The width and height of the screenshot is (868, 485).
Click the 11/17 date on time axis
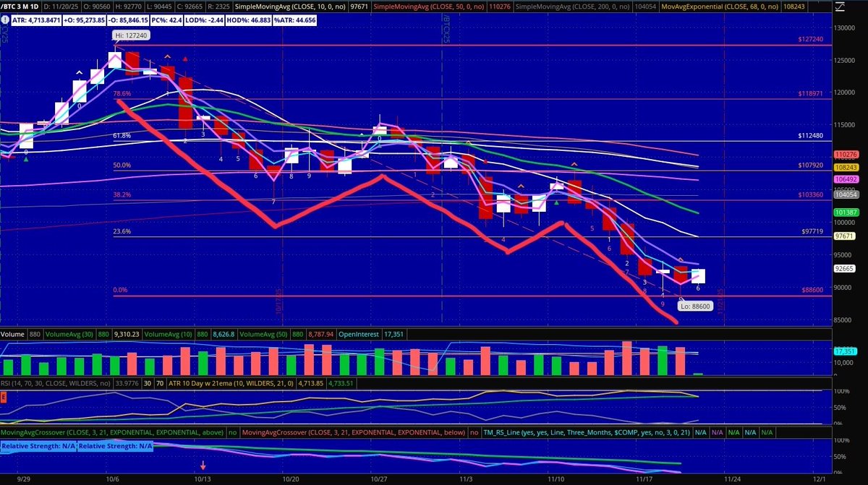pyautogui.click(x=645, y=478)
